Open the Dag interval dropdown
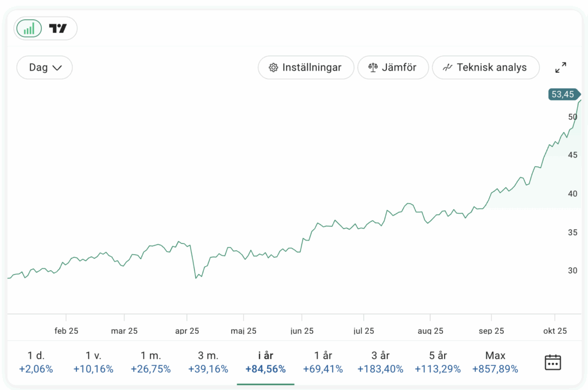Screen dimensions: 588x390 [45, 68]
